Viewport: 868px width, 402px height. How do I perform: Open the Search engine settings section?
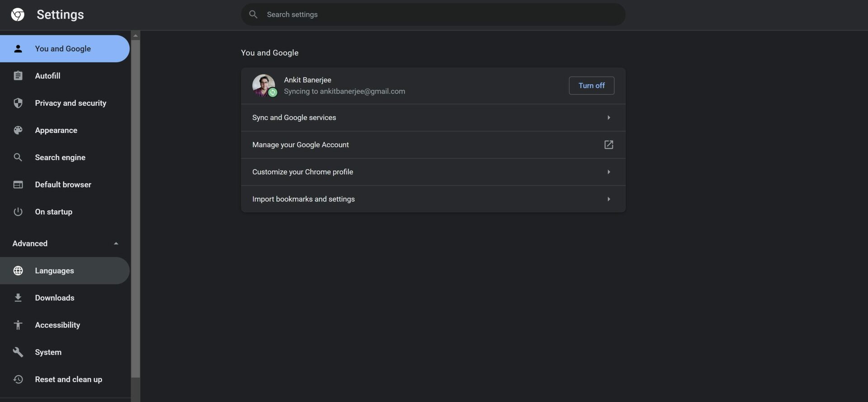point(60,157)
